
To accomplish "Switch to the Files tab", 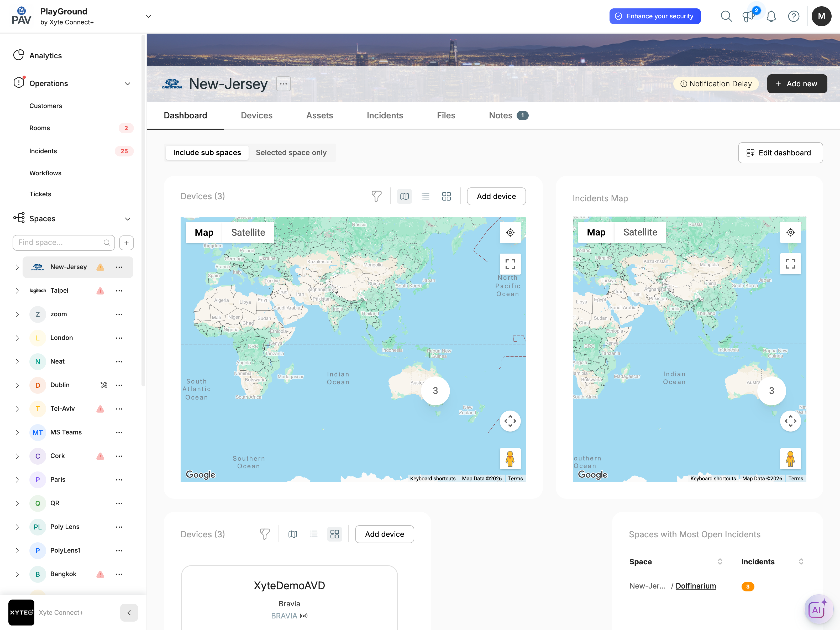I will [446, 115].
